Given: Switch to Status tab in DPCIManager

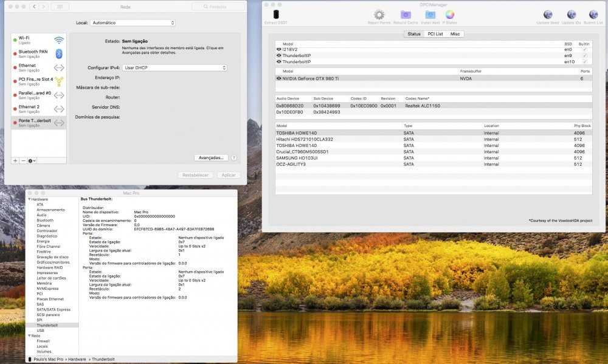Looking at the screenshot, I should [413, 34].
